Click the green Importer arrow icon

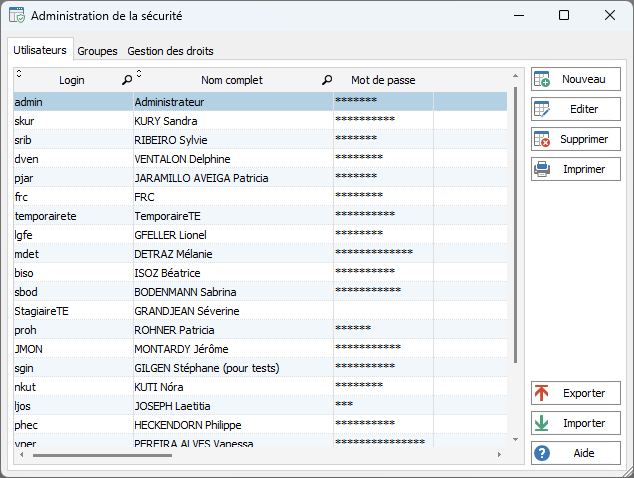click(542, 423)
